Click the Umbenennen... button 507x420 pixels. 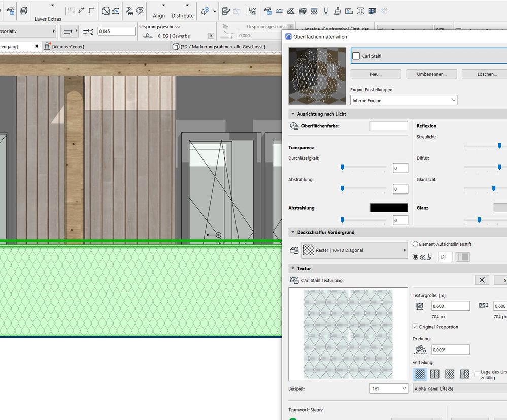coord(431,74)
